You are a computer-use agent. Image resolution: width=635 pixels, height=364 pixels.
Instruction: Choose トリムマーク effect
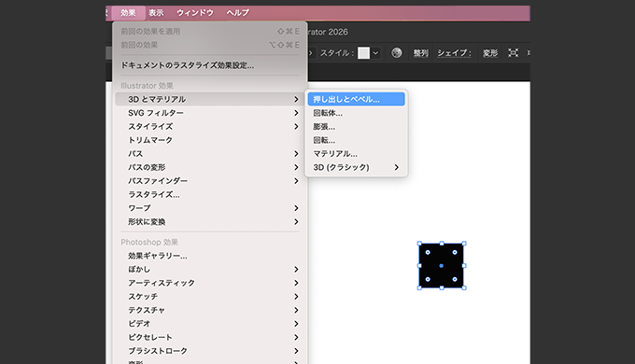210,140
